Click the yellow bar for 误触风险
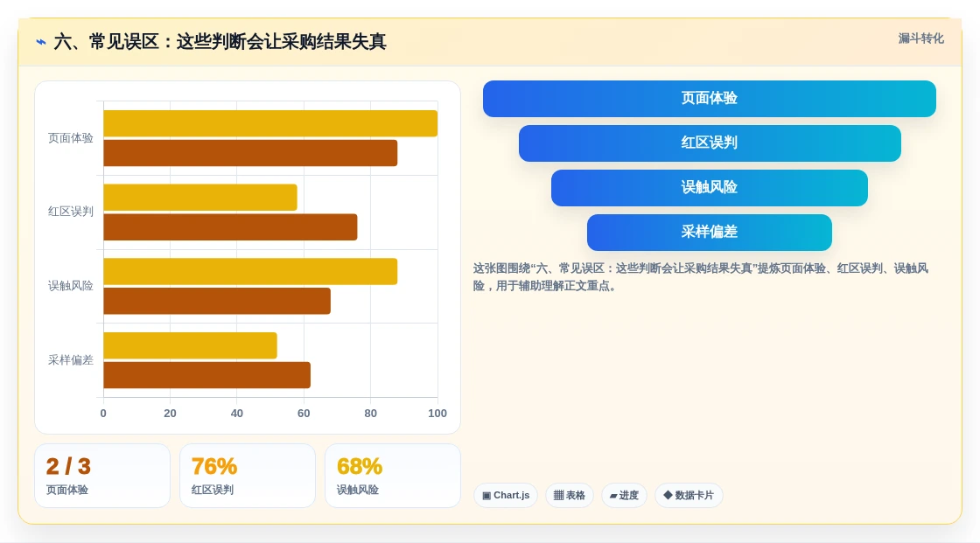Viewport: 980px width, 543px height. [x=250, y=271]
